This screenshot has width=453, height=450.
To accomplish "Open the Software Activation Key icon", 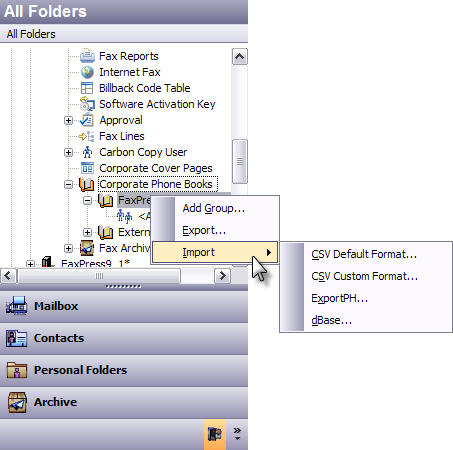I will click(87, 104).
